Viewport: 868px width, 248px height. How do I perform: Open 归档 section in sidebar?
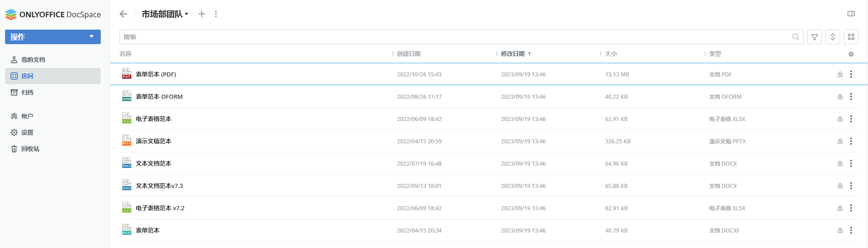coord(53,92)
